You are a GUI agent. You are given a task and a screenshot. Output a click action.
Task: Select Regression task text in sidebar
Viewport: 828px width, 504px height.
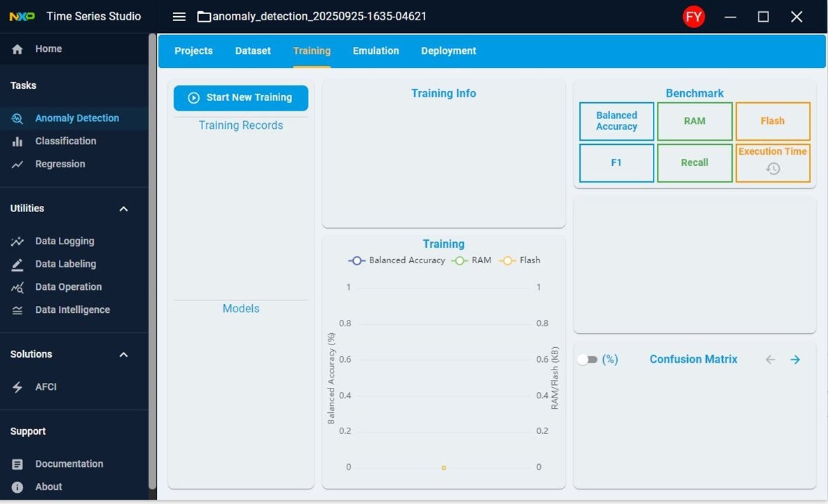(60, 164)
